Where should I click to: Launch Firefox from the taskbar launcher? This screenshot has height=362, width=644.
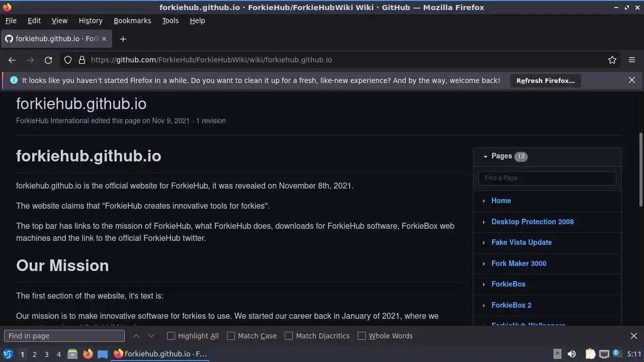point(88,354)
